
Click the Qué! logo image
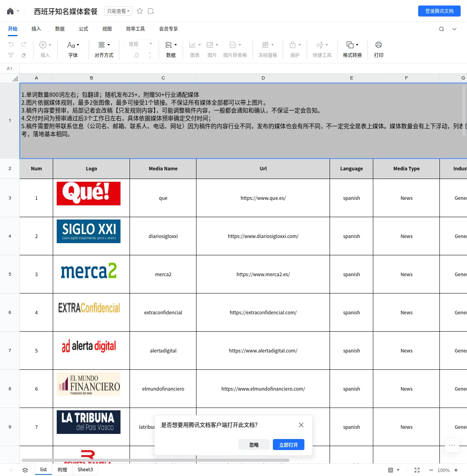[89, 193]
